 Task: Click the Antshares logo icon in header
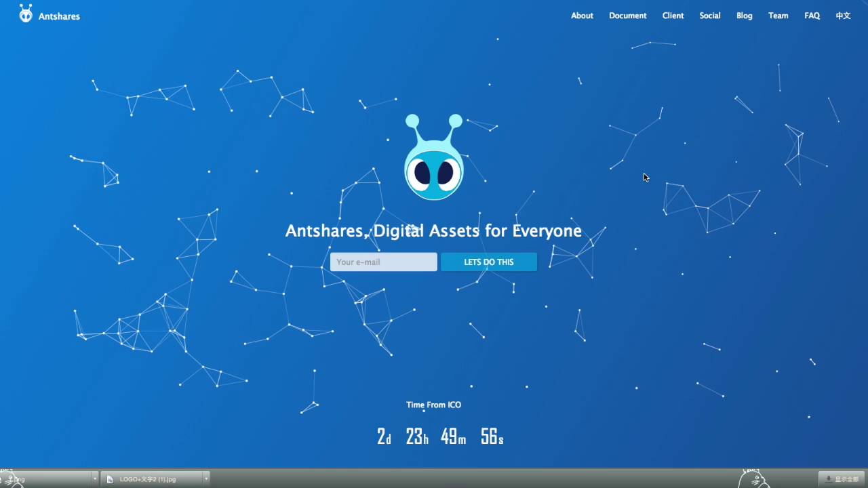(26, 14)
